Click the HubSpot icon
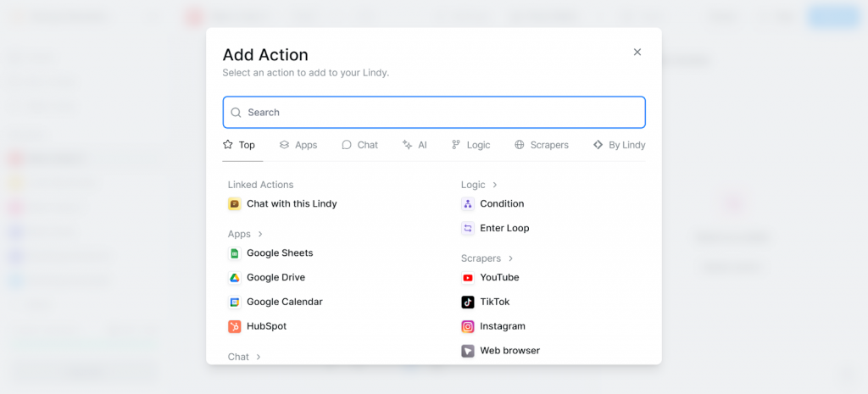 [235, 326]
